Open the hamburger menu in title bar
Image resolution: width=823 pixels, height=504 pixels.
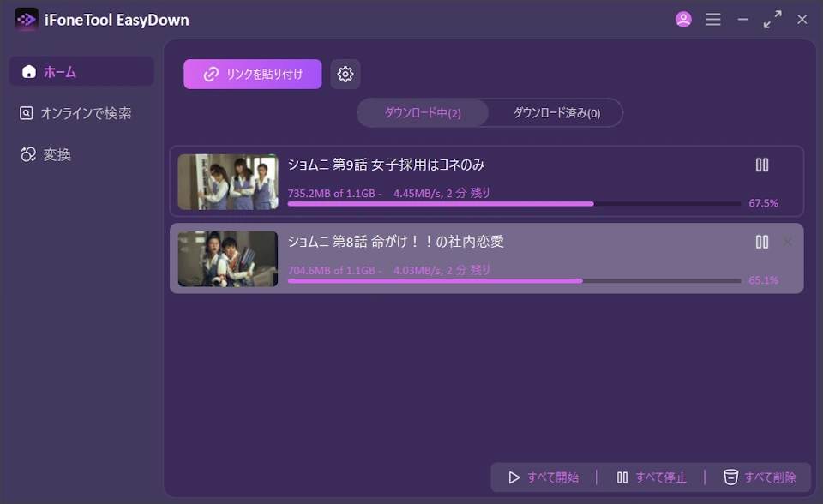tap(713, 20)
